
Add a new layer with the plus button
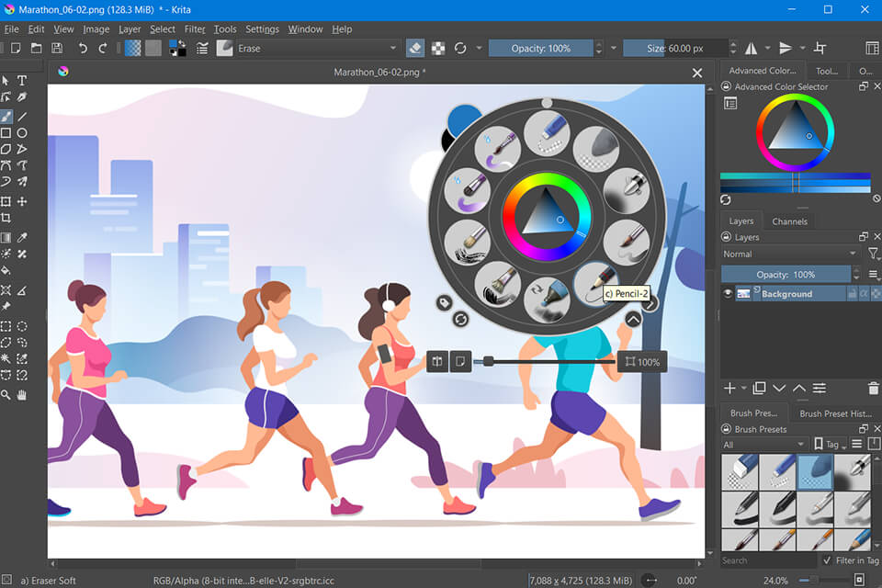click(x=729, y=389)
